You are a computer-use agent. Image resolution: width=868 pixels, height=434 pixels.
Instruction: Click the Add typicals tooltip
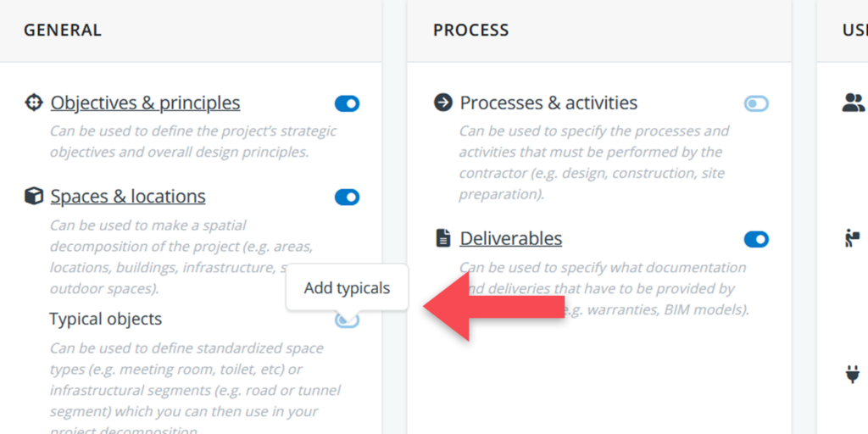[x=347, y=288]
